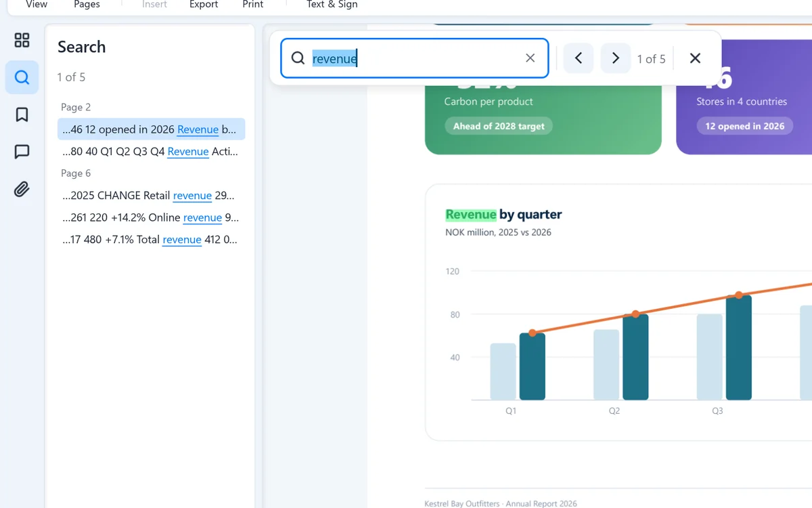Open the Bookmarks sidebar panel
Screen dimensions: 812x508
tap(22, 114)
